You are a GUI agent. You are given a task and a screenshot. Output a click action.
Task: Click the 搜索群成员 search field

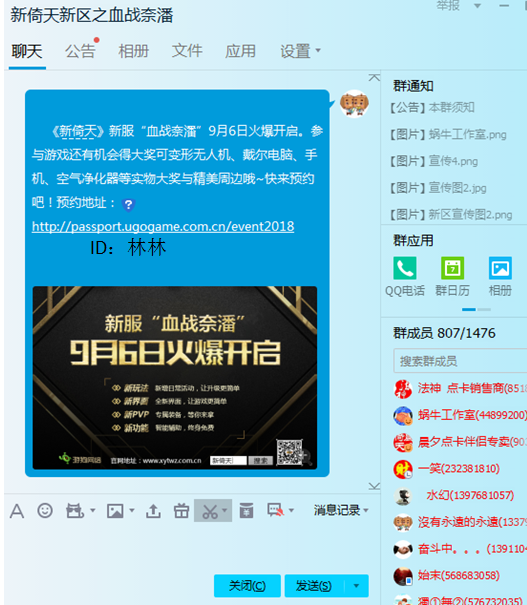coord(460,361)
